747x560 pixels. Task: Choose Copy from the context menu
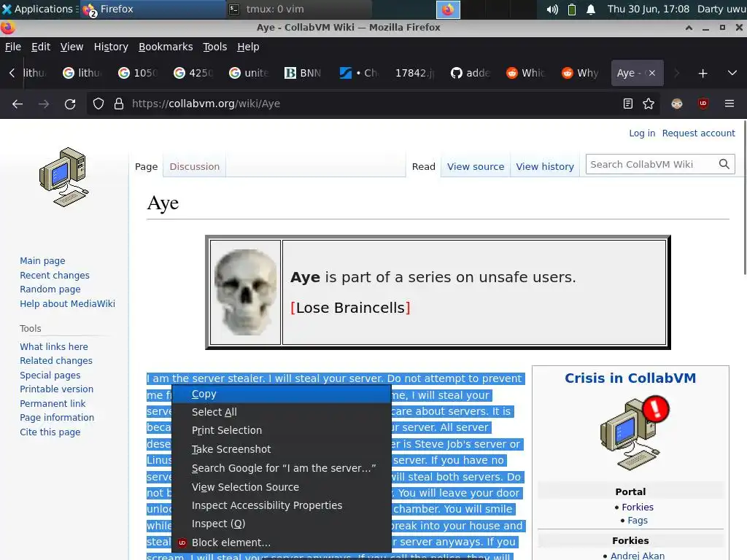click(281, 394)
